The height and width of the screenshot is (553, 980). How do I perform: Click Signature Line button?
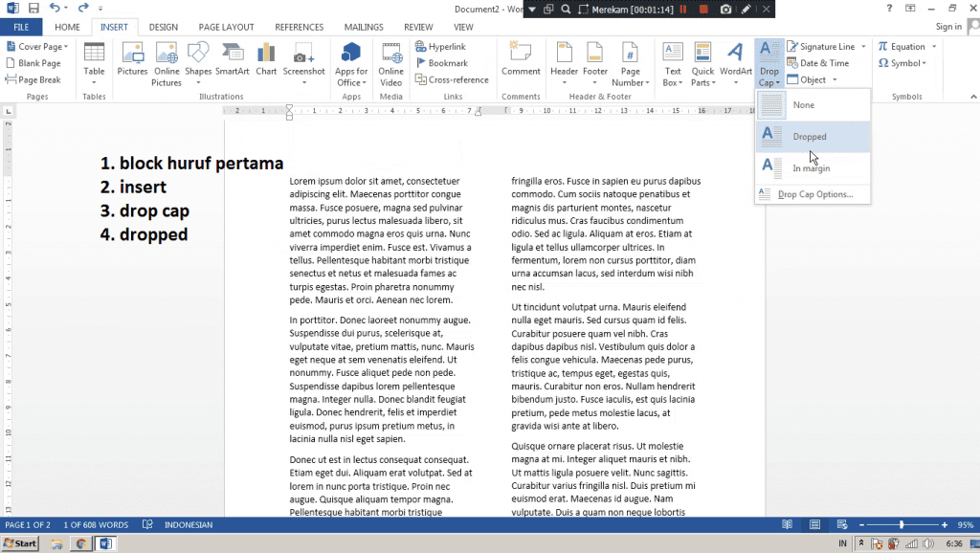[820, 46]
